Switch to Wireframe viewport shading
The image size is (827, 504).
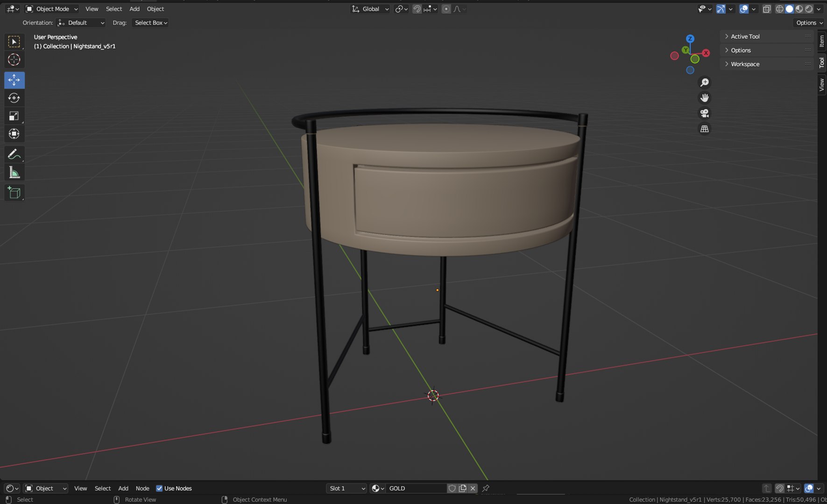[x=780, y=9]
